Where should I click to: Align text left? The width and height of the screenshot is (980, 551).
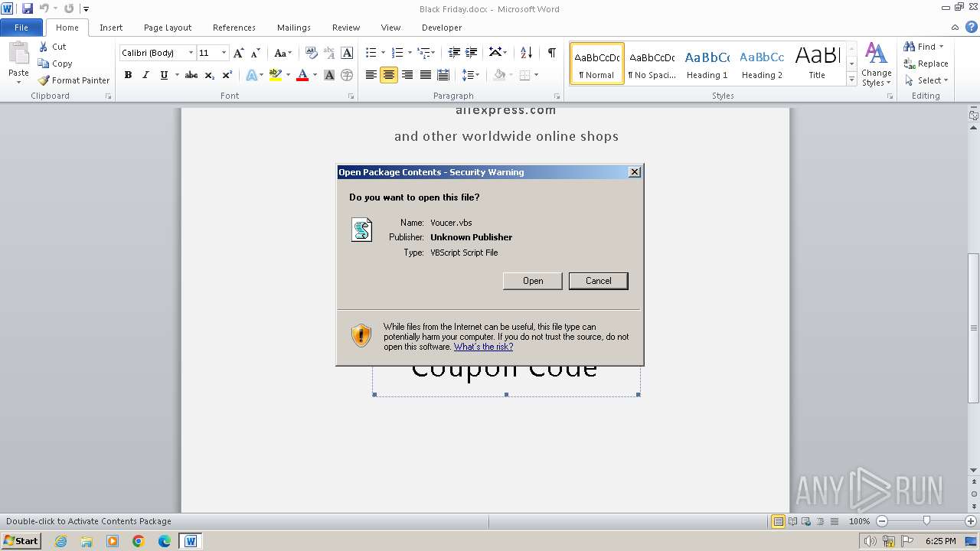pyautogui.click(x=371, y=75)
